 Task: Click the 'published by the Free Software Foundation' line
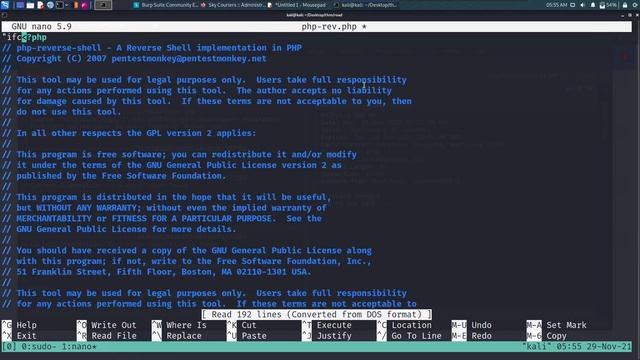tap(114, 176)
